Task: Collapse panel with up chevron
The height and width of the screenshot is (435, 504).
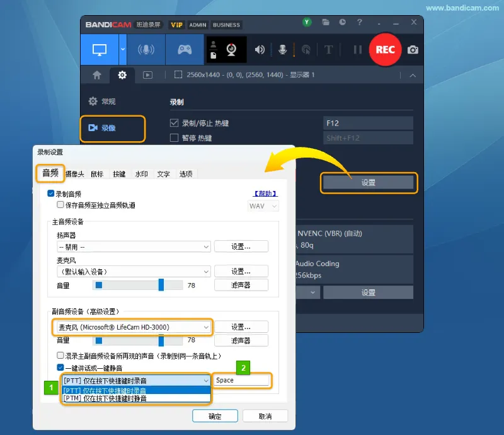Action: click(x=413, y=76)
